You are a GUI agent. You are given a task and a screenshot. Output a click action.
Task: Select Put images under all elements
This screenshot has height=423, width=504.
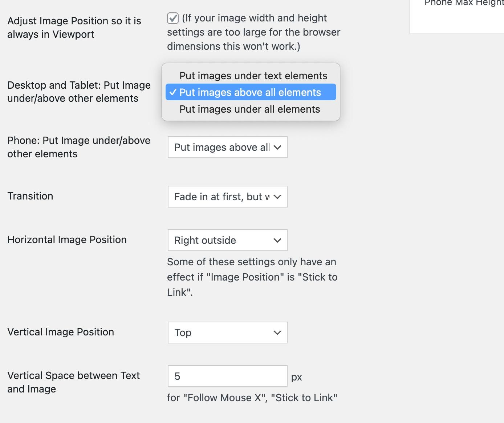249,109
